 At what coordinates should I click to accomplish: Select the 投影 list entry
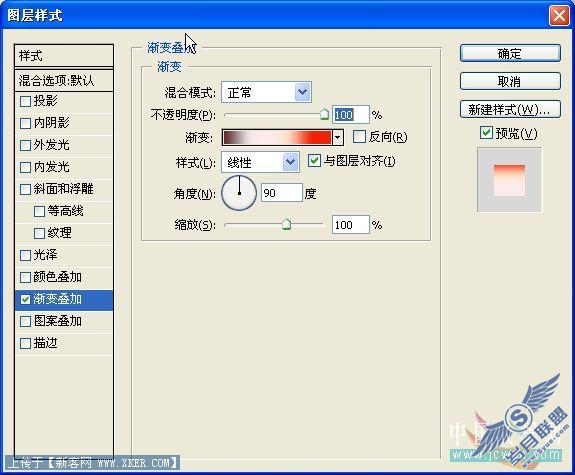coord(64,102)
